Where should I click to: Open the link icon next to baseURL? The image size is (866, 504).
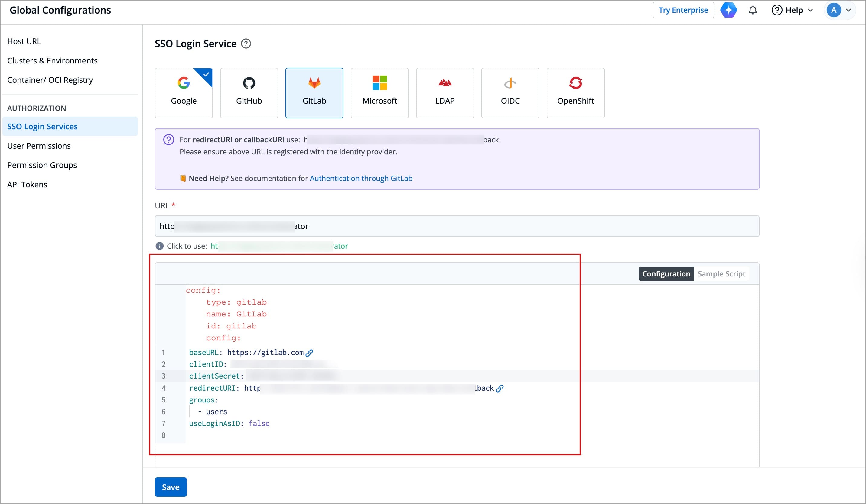pos(309,353)
